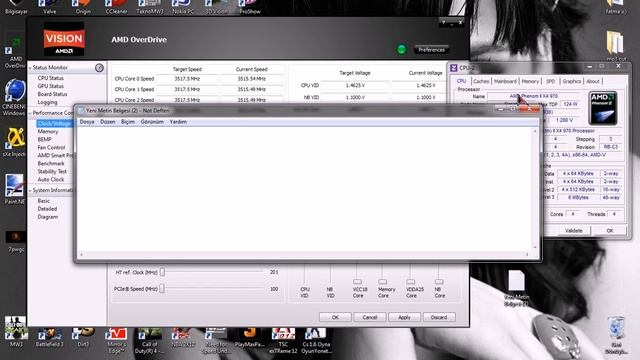Viewport: 640px width, 360px height.
Task: Open the Cs 1.6 Oyna shortcut
Action: [x=316, y=340]
